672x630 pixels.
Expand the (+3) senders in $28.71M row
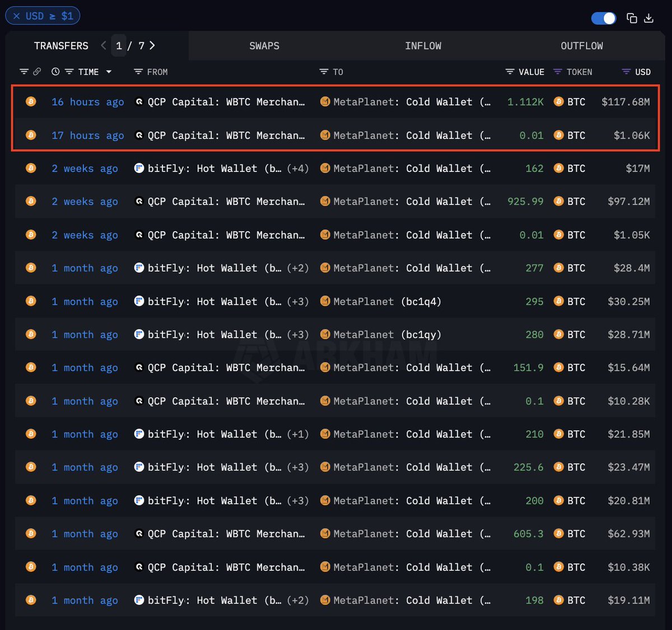[297, 334]
